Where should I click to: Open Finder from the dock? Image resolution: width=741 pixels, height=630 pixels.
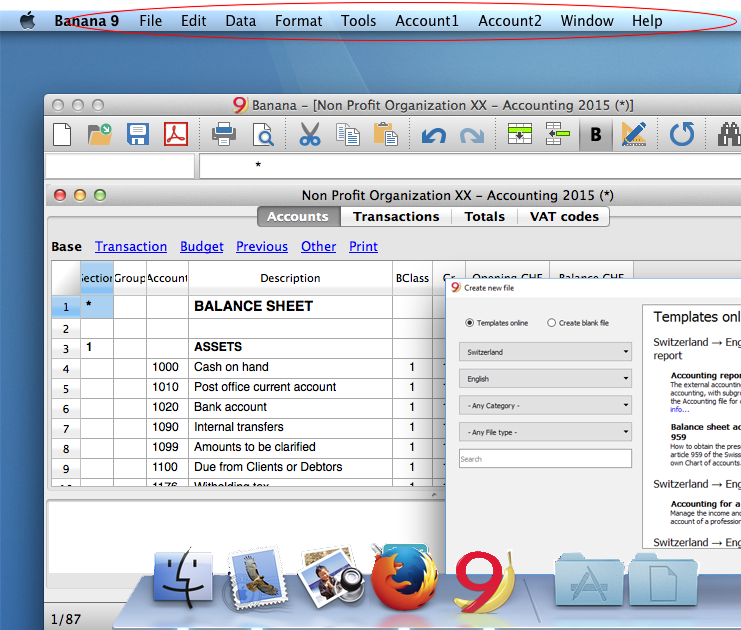183,578
